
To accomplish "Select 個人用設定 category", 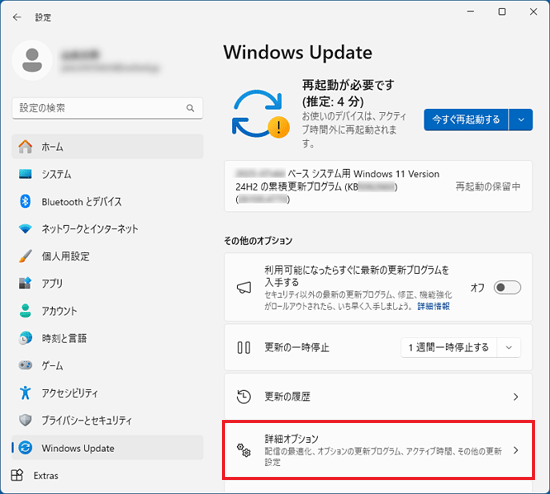I will (108, 256).
